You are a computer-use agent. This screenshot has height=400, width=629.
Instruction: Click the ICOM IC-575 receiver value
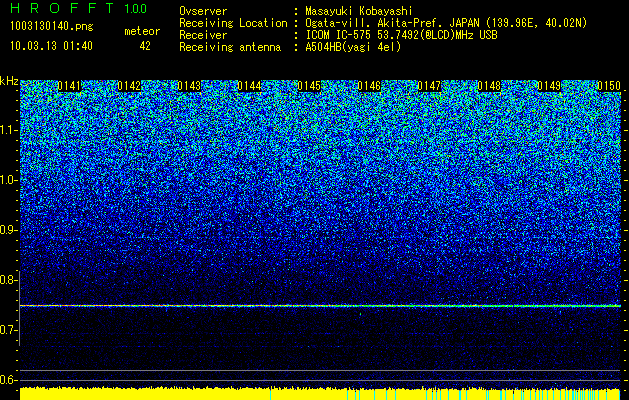point(402,35)
